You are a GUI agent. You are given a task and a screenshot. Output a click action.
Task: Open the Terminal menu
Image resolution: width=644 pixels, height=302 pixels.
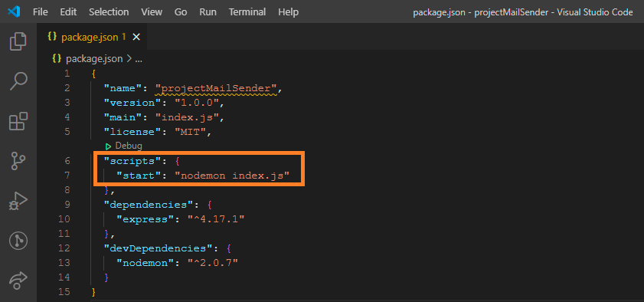coord(247,12)
